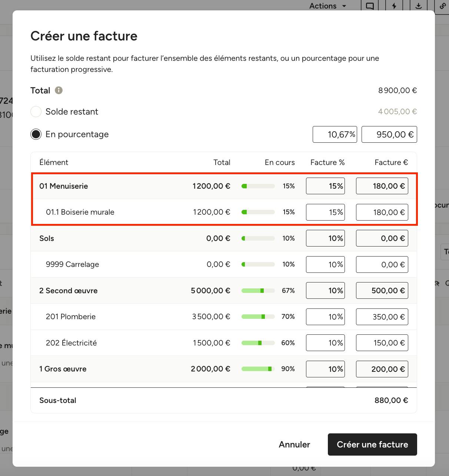Click Facture % field for 202 Électricité
449x476 pixels.
tap(325, 343)
